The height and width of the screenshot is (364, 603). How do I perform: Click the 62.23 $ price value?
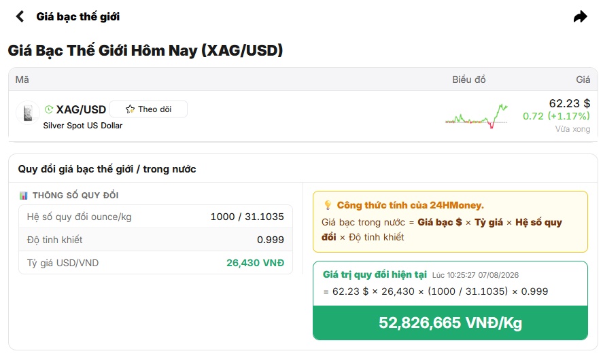coord(569,103)
